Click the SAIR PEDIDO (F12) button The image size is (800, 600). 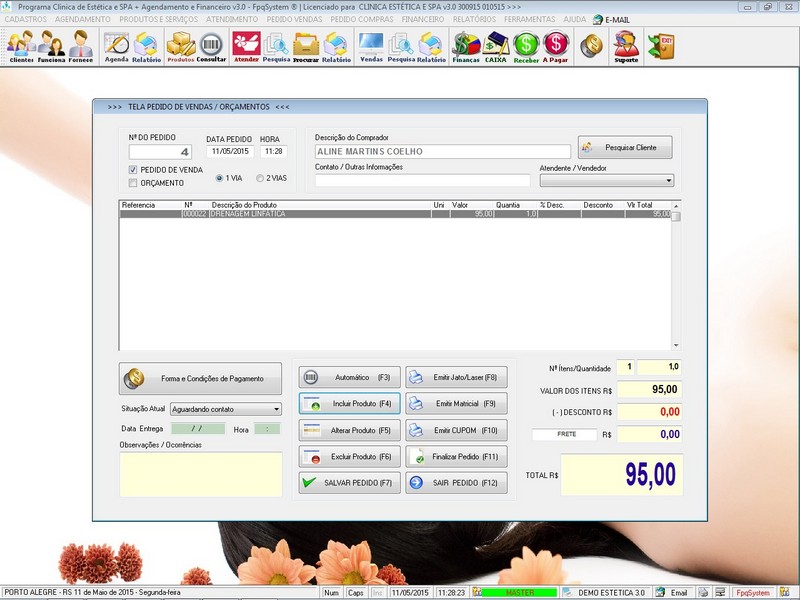(x=457, y=483)
